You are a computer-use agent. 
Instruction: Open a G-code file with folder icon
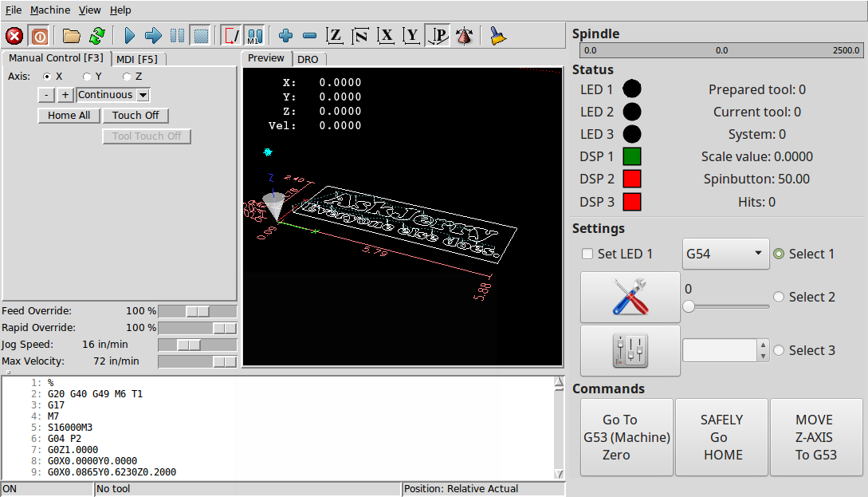72,36
